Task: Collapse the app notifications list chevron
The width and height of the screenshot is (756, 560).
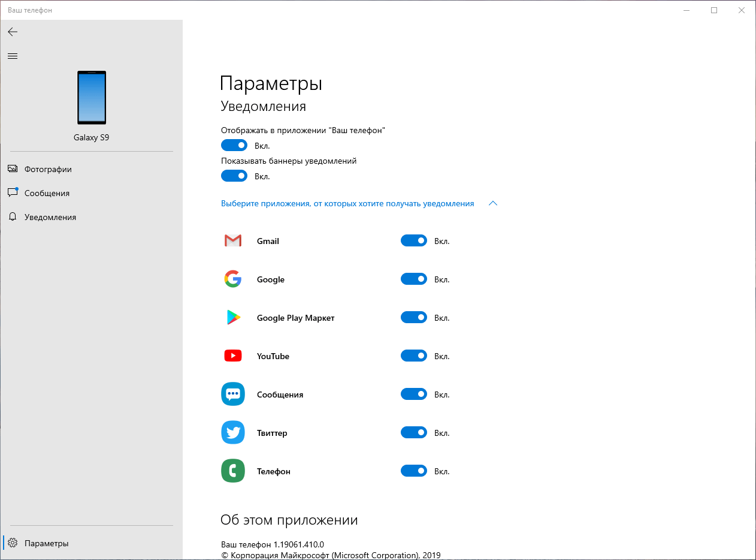Action: (x=492, y=203)
